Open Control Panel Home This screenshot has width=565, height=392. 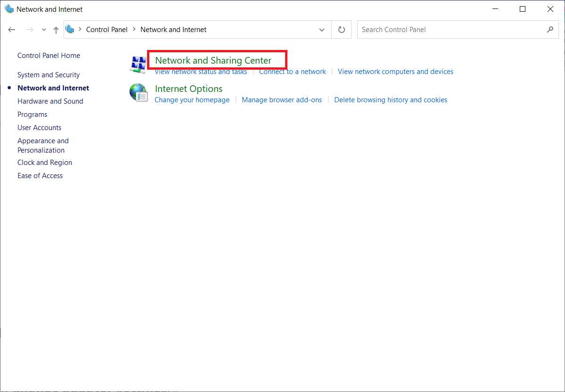point(49,56)
